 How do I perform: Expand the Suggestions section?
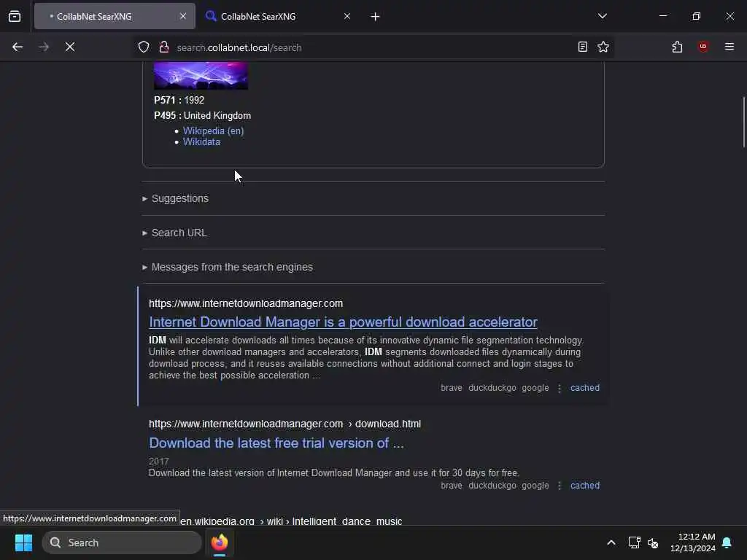pyautogui.click(x=176, y=198)
